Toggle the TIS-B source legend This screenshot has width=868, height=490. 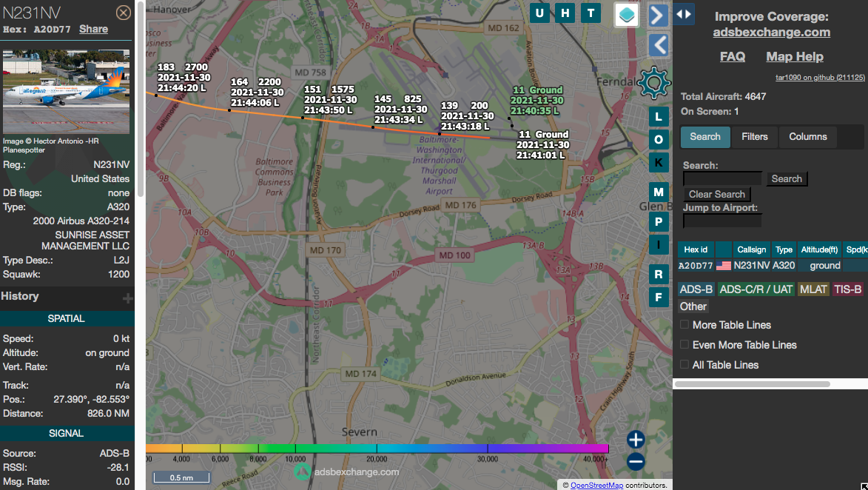[848, 289]
